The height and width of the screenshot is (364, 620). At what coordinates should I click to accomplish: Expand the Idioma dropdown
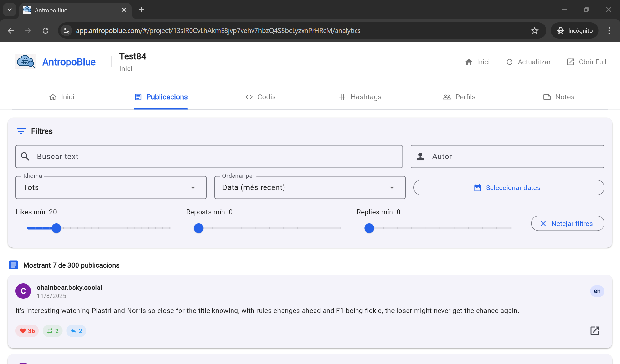[111, 187]
